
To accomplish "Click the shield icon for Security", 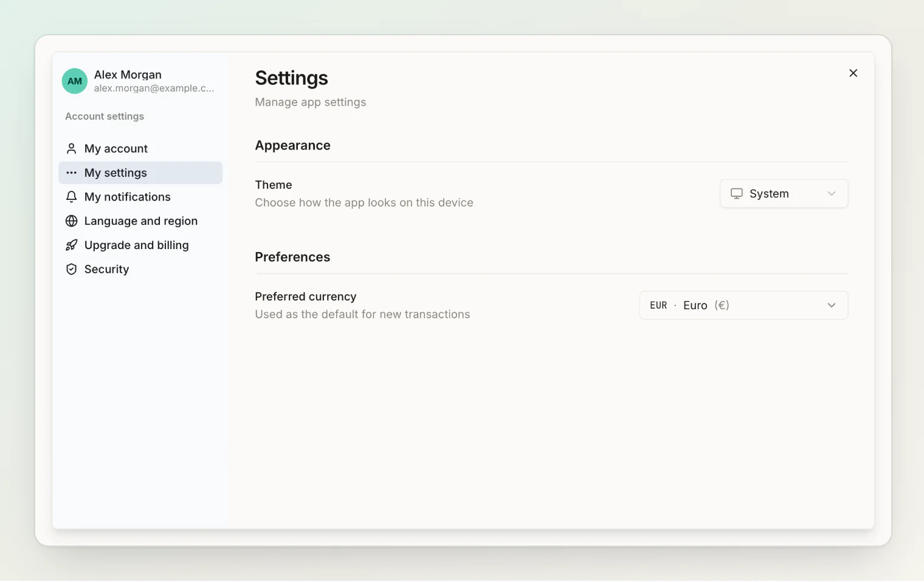I will point(71,269).
